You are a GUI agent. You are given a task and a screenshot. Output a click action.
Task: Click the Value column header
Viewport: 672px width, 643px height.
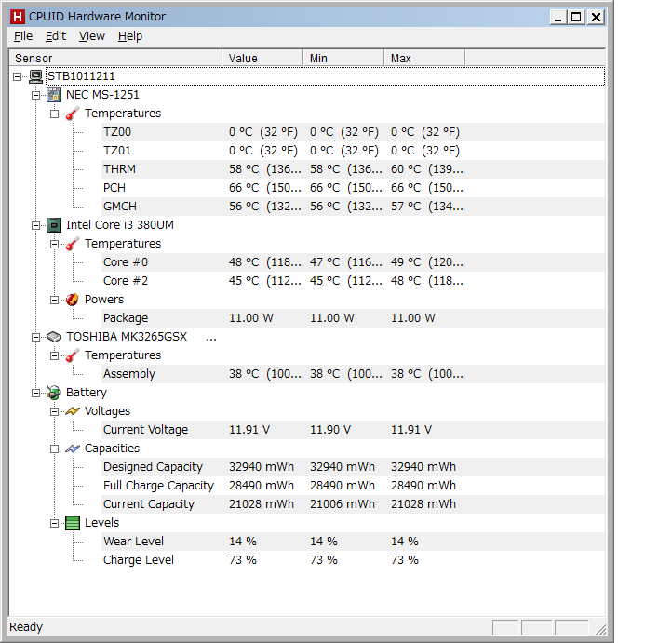pos(262,59)
